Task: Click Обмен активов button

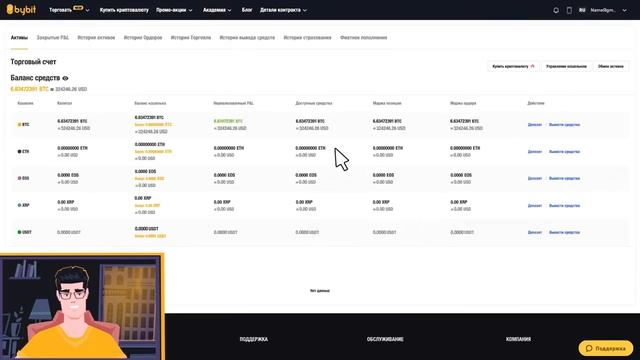Action: [x=611, y=66]
